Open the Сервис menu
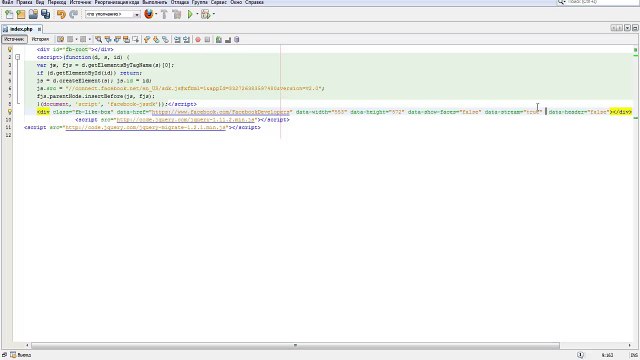The image size is (640, 360). 219,2
